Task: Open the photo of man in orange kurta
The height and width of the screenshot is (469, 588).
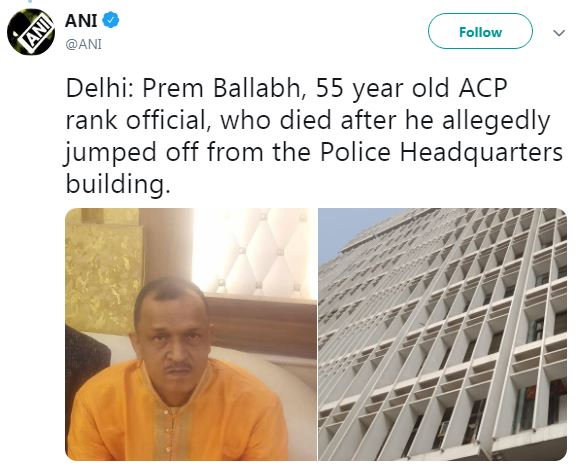Action: point(191,334)
